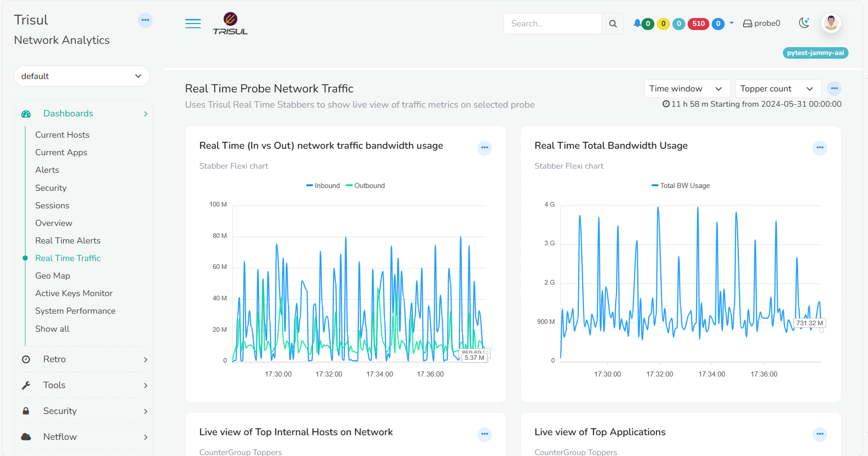Image resolution: width=868 pixels, height=456 pixels.
Task: Open the Dashboards palette icon in sidebar
Action: coord(25,113)
